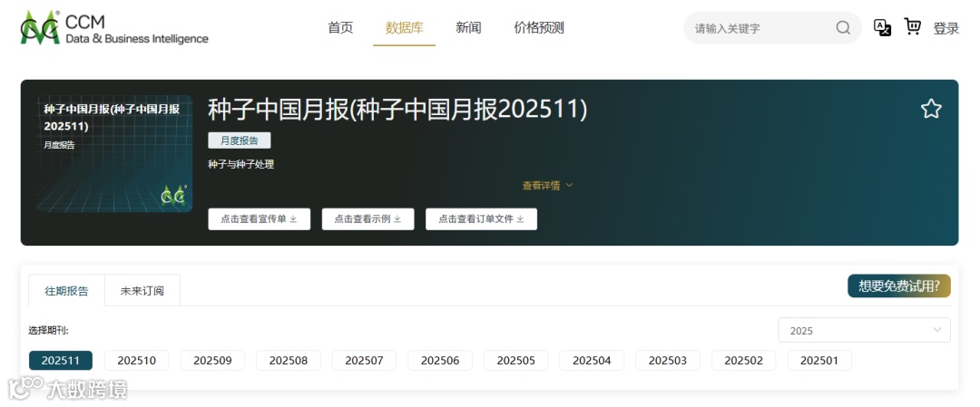The height and width of the screenshot is (407, 980).
Task: Click the 种子与种子处理 category text
Action: pyautogui.click(x=241, y=165)
